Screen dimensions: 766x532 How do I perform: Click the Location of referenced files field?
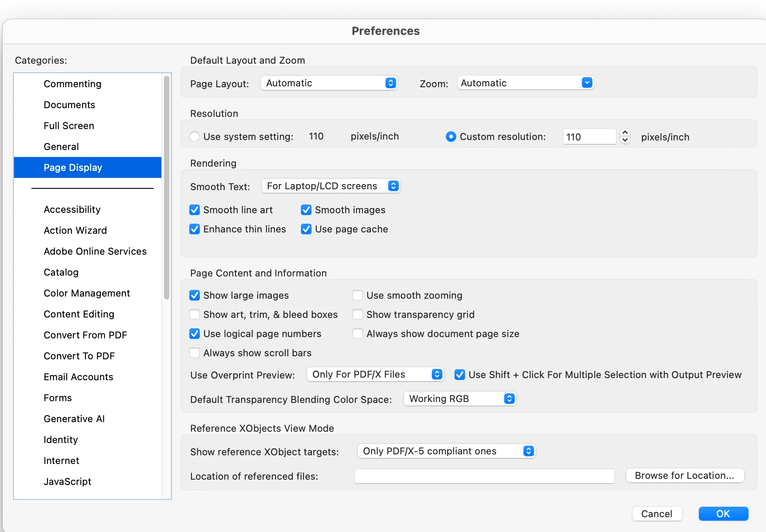pos(484,476)
